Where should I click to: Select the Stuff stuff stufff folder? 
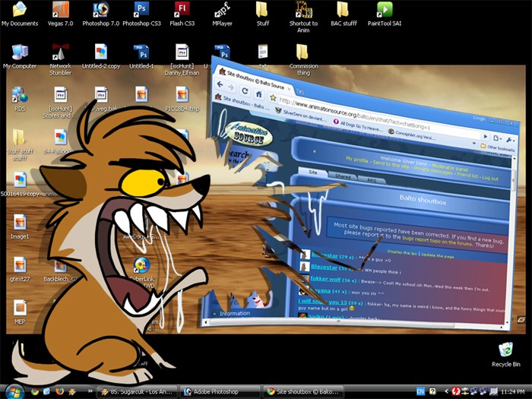20,145
